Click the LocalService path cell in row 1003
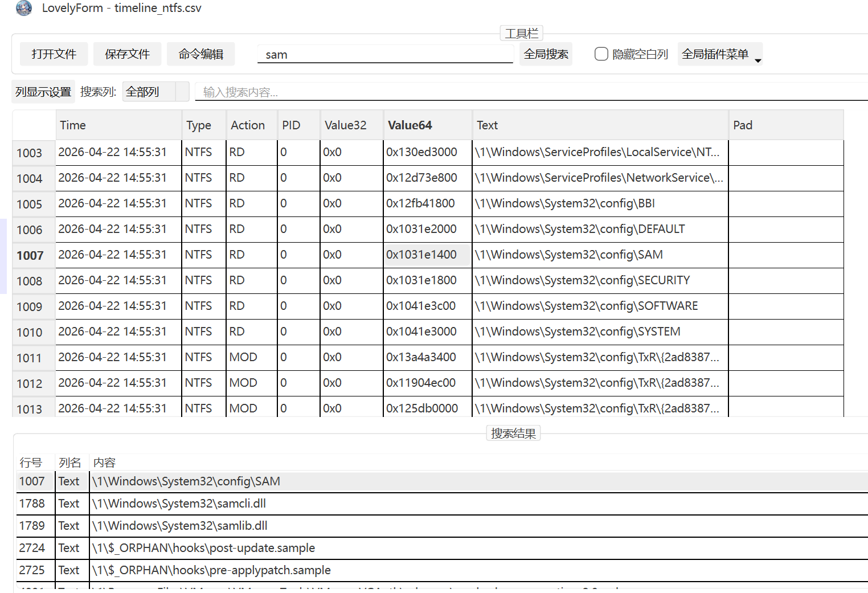Screen dimensions: 868x593 pyautogui.click(x=600, y=152)
